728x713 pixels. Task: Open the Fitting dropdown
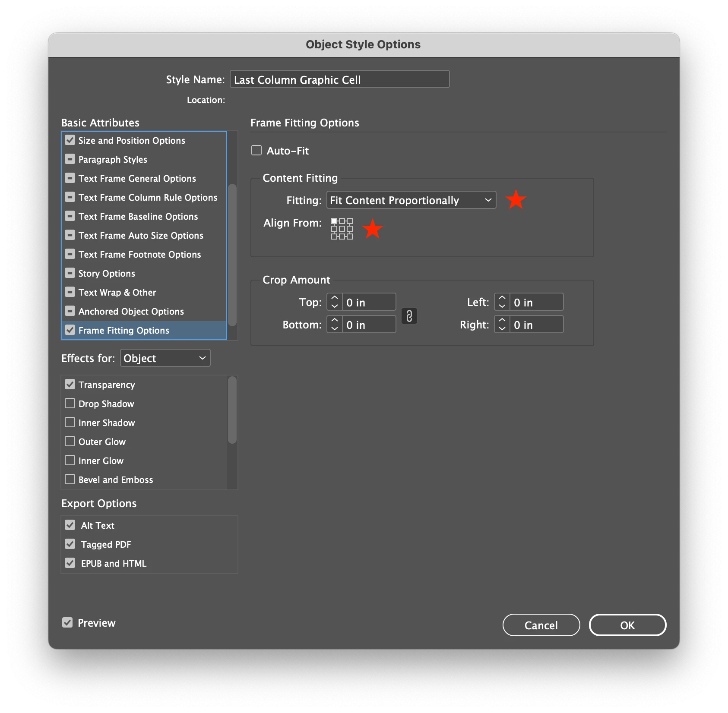coord(411,200)
